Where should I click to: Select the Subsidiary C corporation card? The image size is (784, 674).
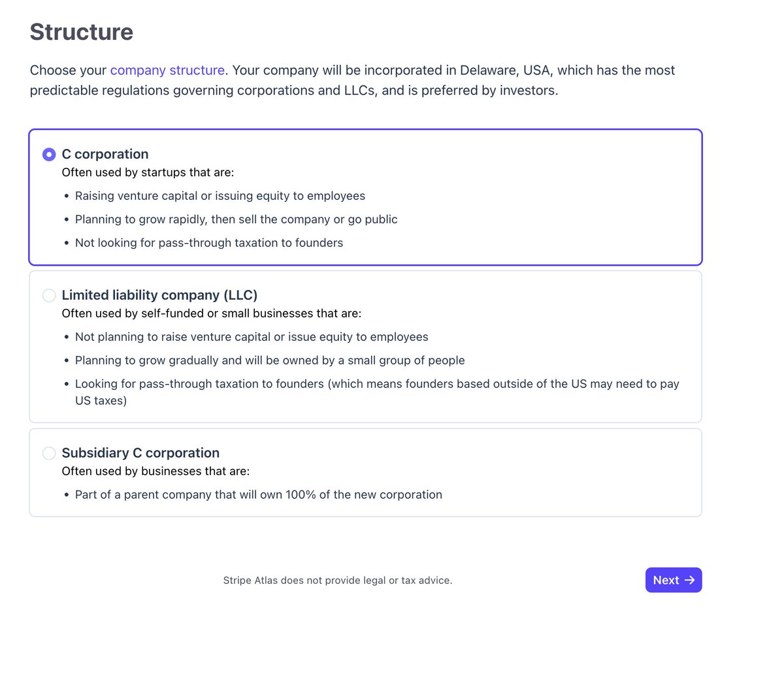(366, 473)
